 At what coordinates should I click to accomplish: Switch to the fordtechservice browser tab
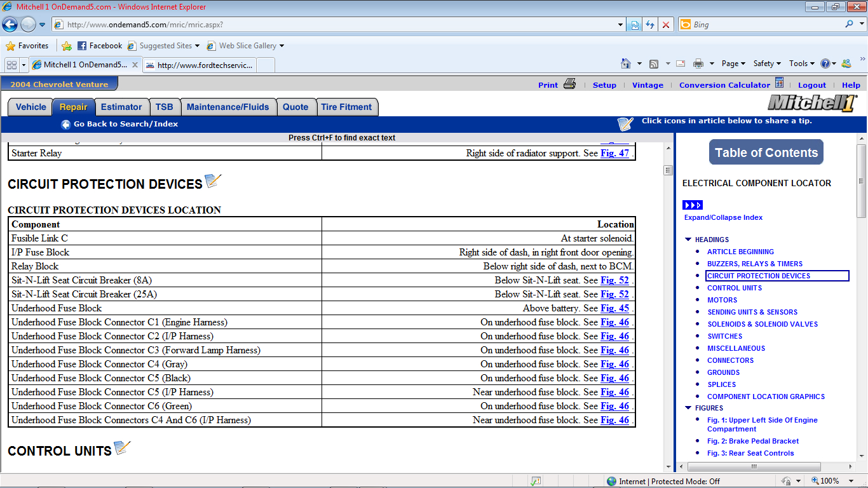coord(199,65)
